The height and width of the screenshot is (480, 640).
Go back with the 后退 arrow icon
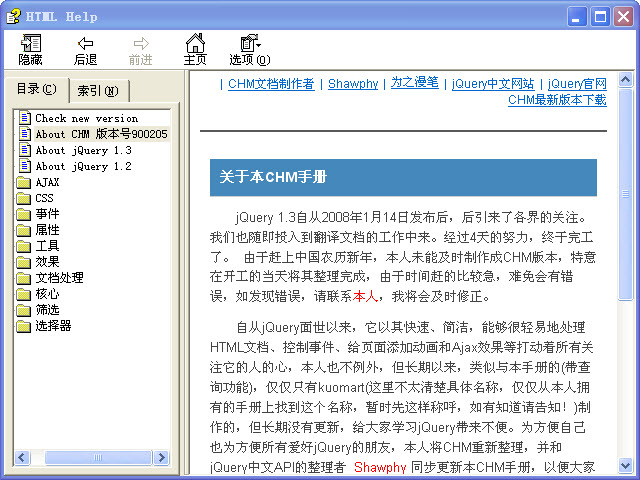85,43
